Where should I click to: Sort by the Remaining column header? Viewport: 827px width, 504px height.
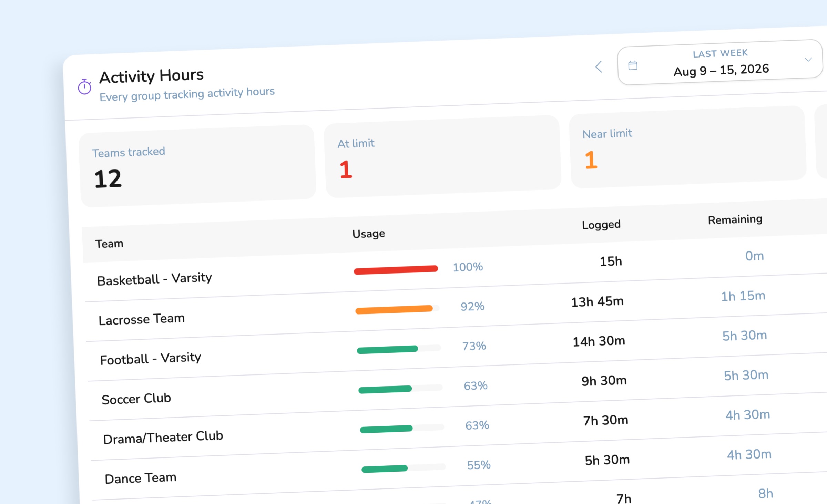pyautogui.click(x=735, y=219)
